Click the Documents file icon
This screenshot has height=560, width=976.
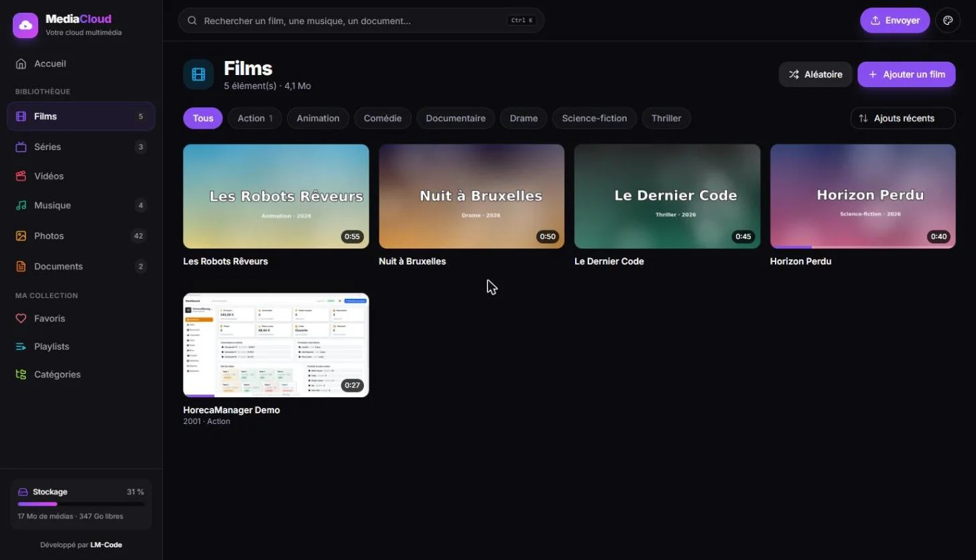coord(21,267)
